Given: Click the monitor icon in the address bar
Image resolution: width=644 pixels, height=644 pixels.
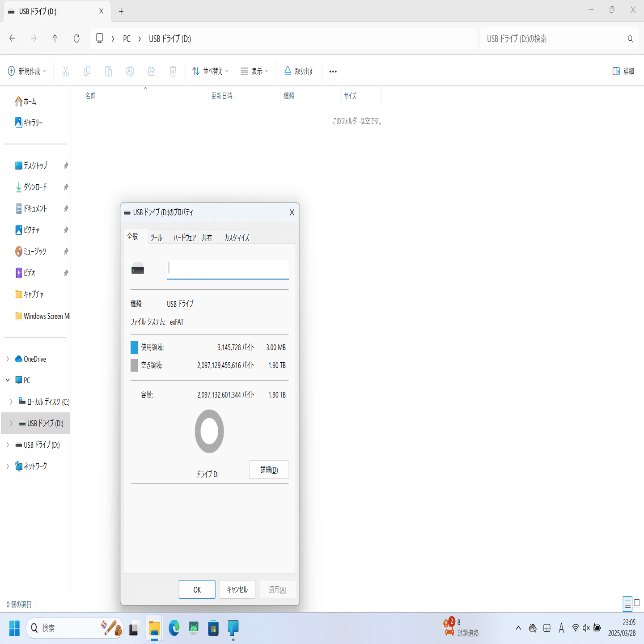Looking at the screenshot, I should coord(100,38).
